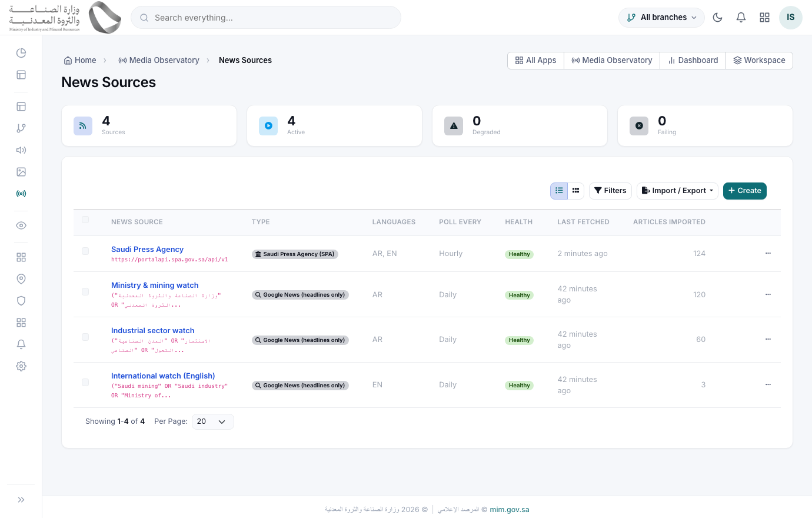Create a new news source
Image resolution: width=812 pixels, height=518 pixels.
(x=744, y=191)
